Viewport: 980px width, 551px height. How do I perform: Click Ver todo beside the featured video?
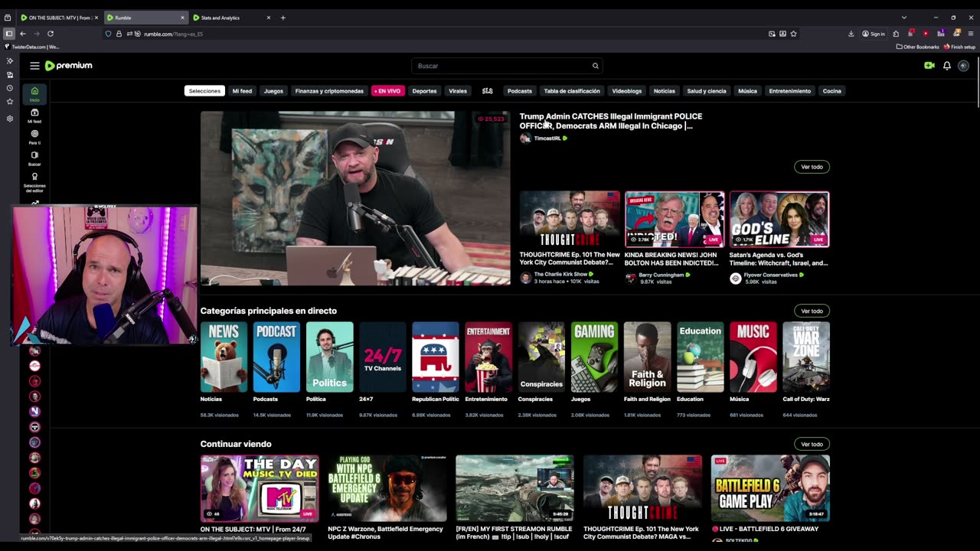812,167
